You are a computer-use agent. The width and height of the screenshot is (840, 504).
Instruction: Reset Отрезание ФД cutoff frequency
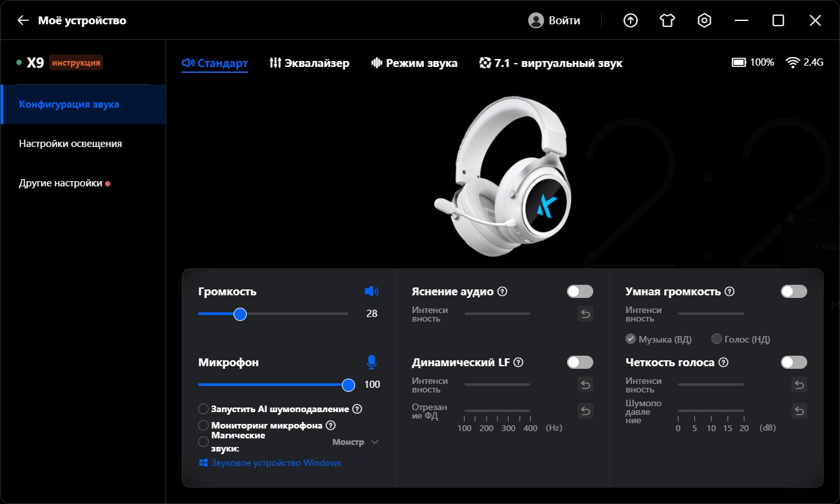[585, 411]
